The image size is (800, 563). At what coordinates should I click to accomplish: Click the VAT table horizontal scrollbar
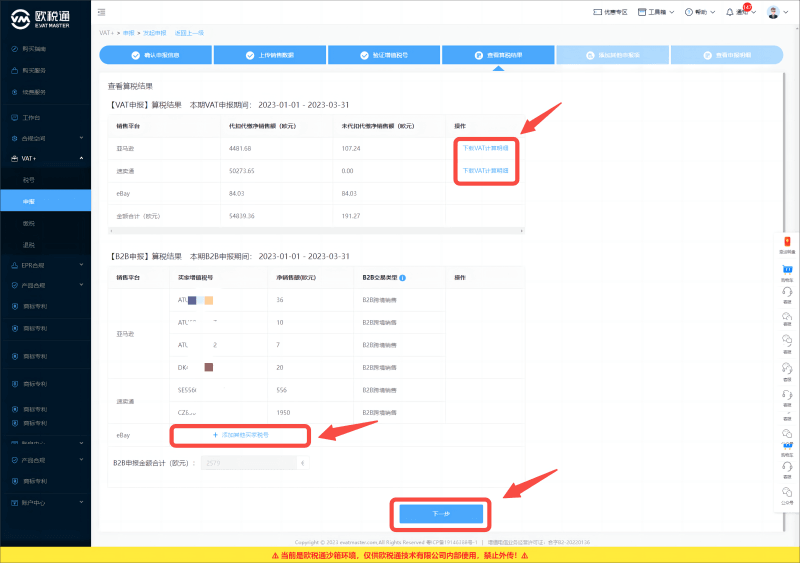[316, 231]
